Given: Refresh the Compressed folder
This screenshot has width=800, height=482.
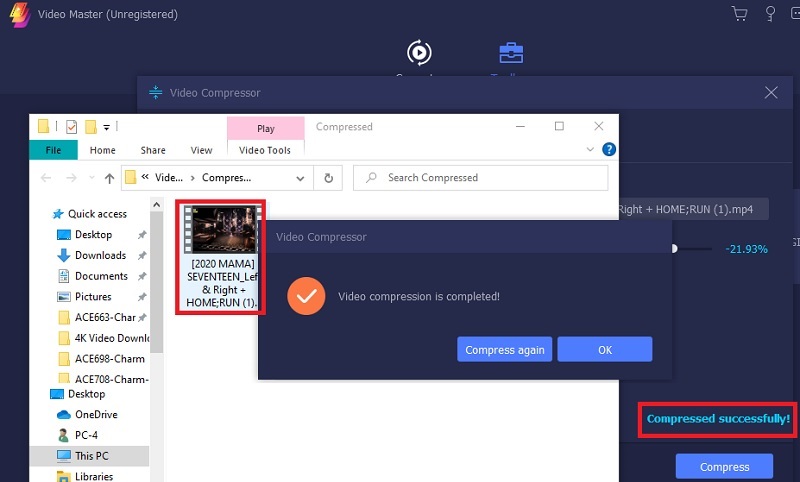Looking at the screenshot, I should coord(329,178).
